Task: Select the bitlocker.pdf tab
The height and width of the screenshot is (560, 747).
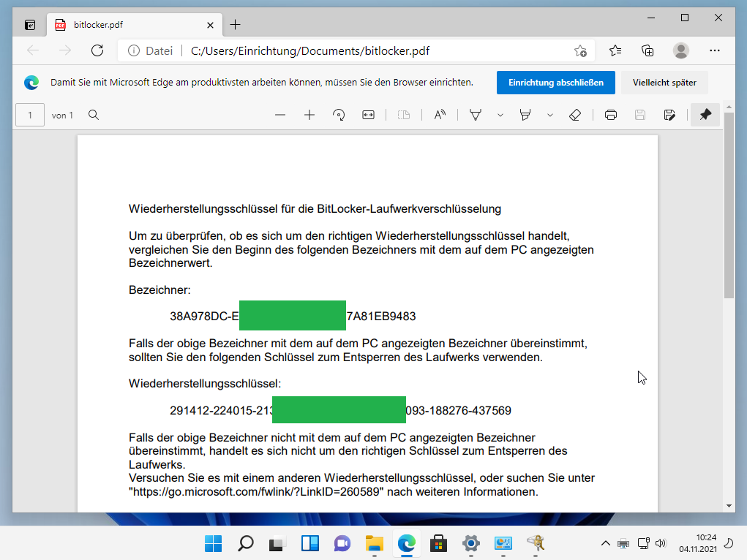Action: [x=135, y=25]
